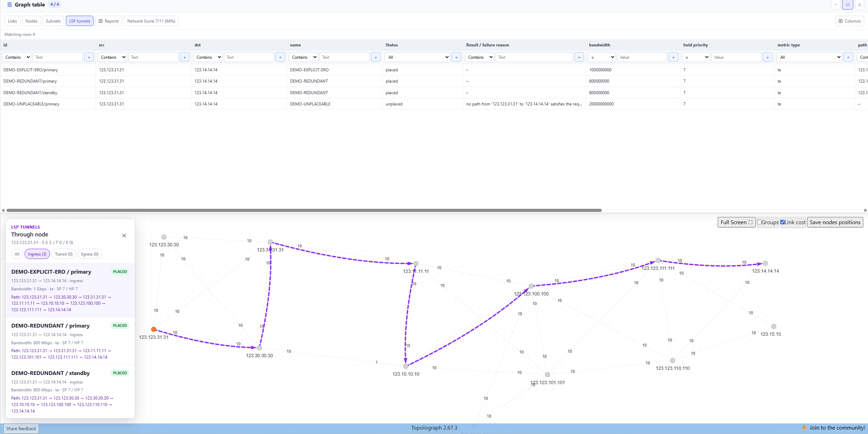Select the Egress (0) filter chip
Screen dimensions: 868x434
90,254
